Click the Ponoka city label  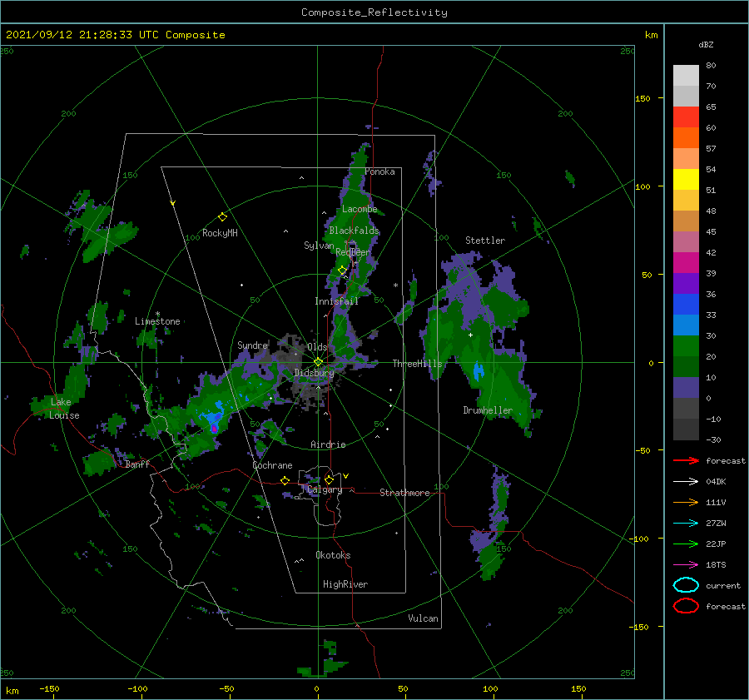(x=379, y=171)
